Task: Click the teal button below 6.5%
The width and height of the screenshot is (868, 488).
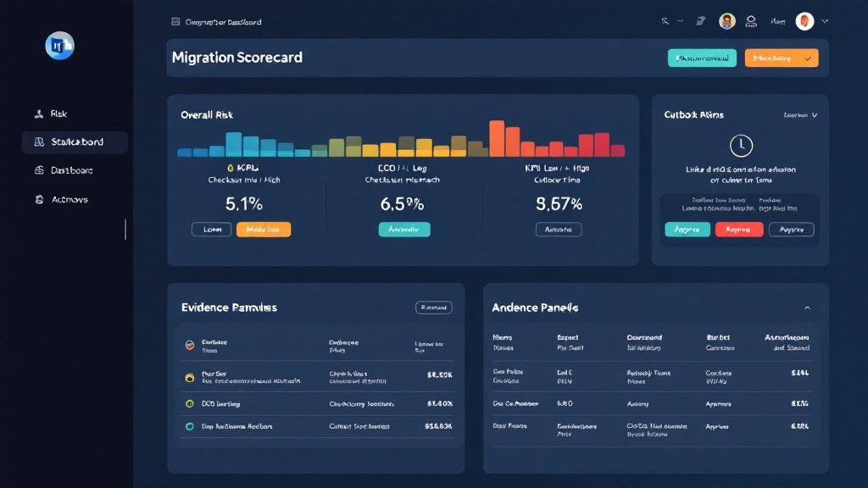Action: click(404, 230)
